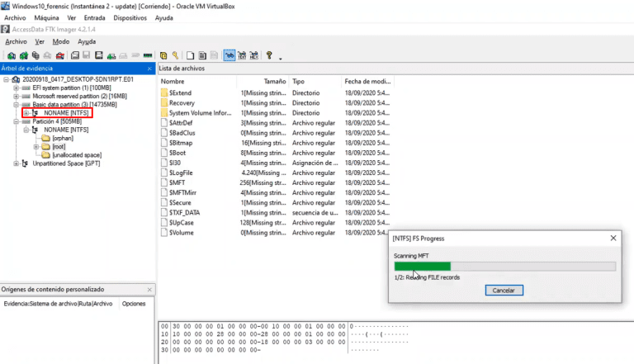Open the Archivo menu in FTK Imager
This screenshot has height=364, width=634.
[x=16, y=41]
